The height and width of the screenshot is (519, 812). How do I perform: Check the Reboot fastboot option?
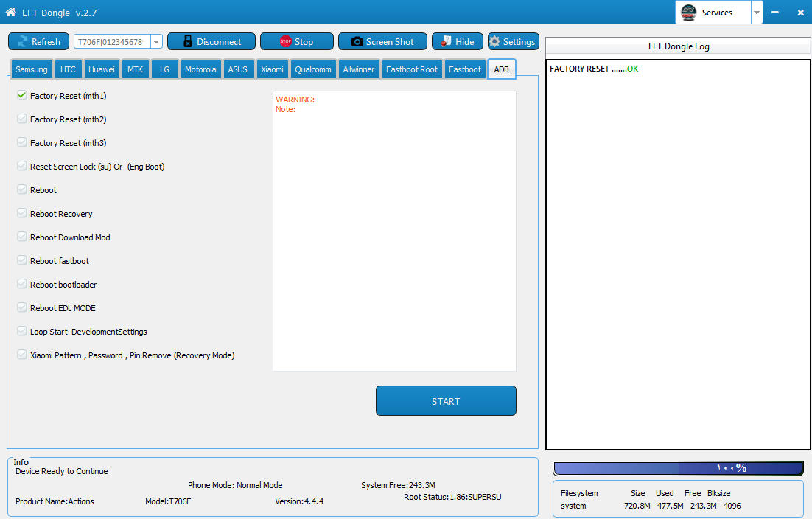click(22, 260)
